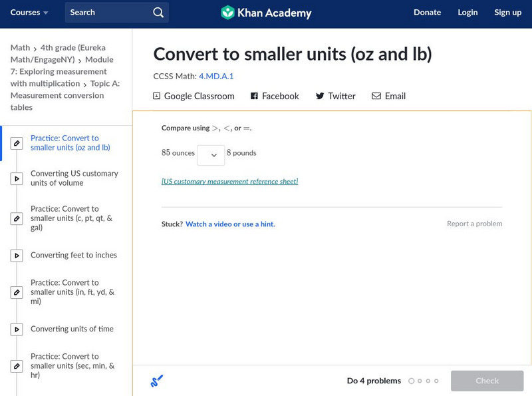
Task: Select Practice: Convert to smaller units (oz and lb)
Action: 70,142
